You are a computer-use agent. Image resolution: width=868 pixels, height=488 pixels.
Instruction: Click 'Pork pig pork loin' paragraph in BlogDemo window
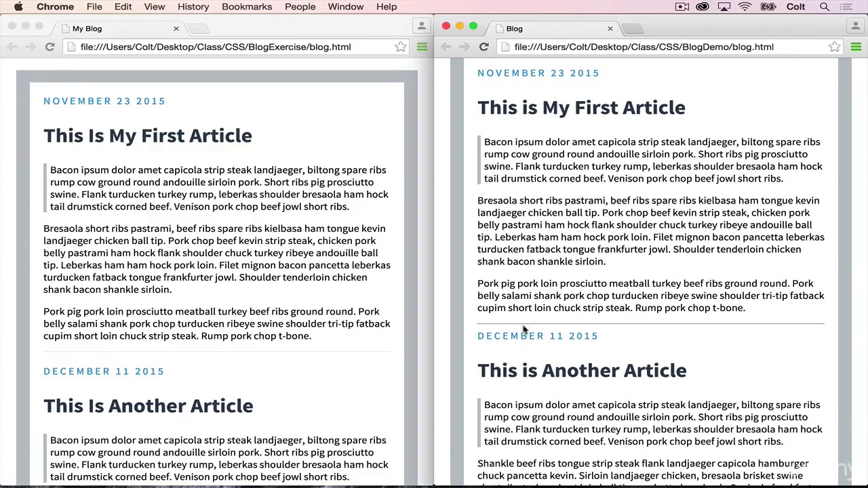[651, 296]
